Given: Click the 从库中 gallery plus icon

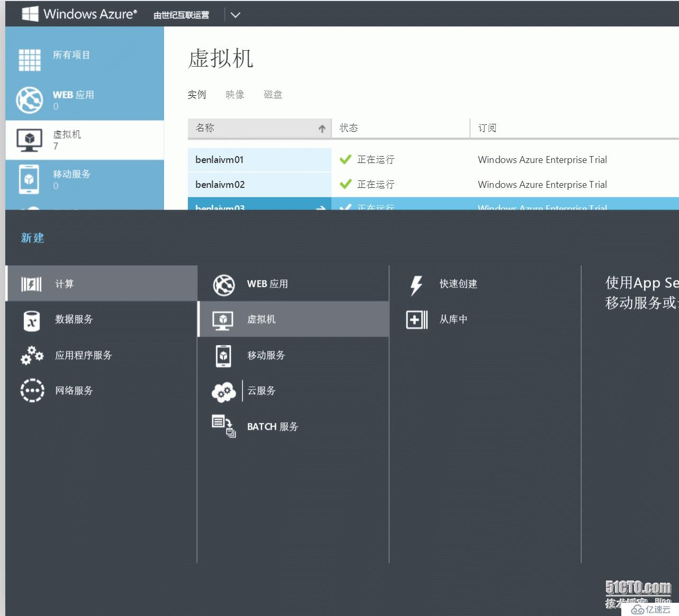Looking at the screenshot, I should (x=417, y=320).
